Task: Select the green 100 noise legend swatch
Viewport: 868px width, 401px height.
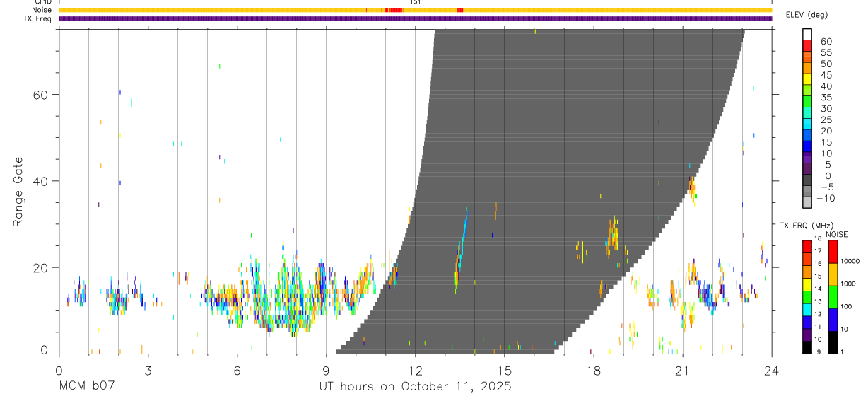Action: coord(833,297)
